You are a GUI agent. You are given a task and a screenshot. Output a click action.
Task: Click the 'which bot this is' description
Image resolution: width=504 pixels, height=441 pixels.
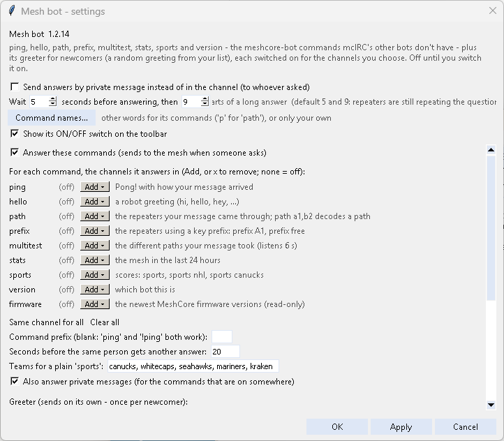[145, 290]
